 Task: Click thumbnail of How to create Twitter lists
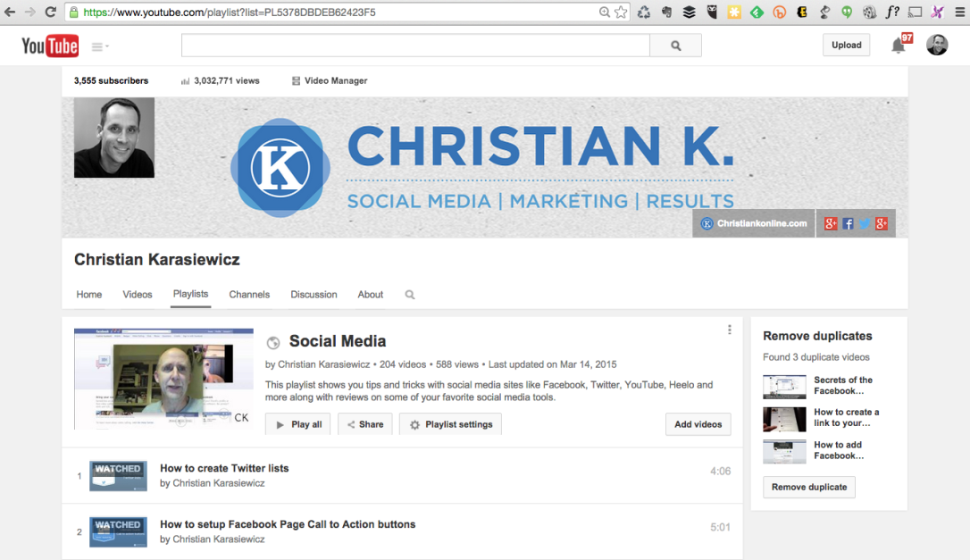click(118, 476)
